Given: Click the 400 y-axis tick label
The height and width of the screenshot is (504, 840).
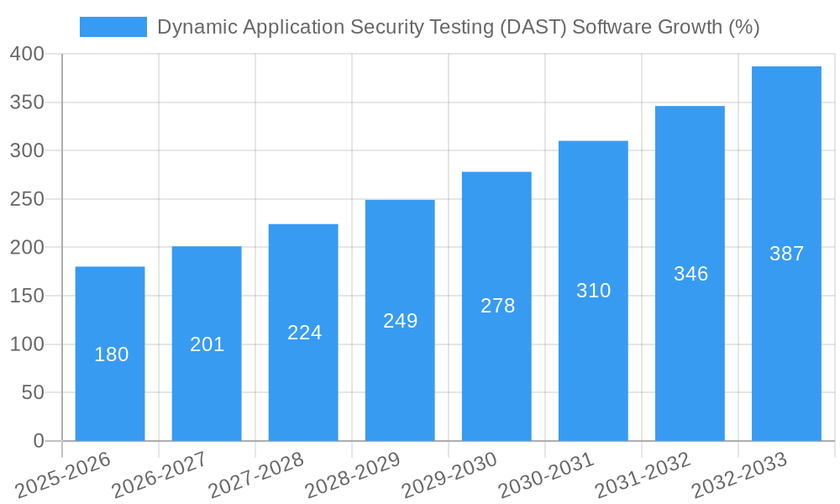Looking at the screenshot, I should [27, 55].
